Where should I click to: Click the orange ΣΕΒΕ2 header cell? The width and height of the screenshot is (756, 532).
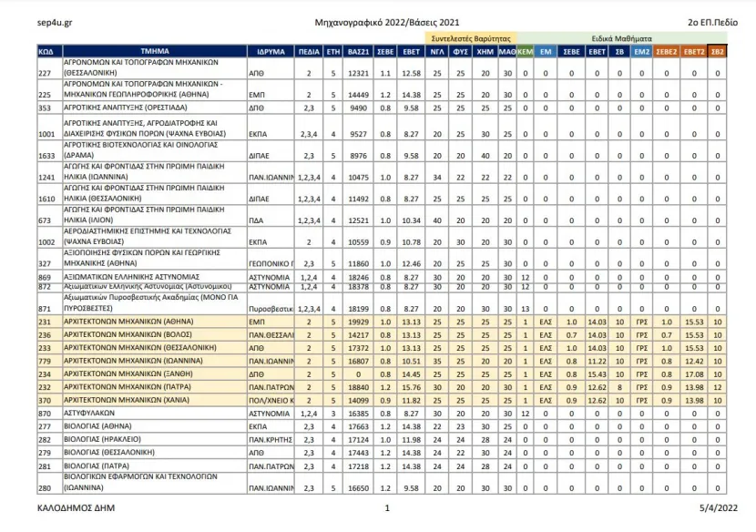point(667,51)
